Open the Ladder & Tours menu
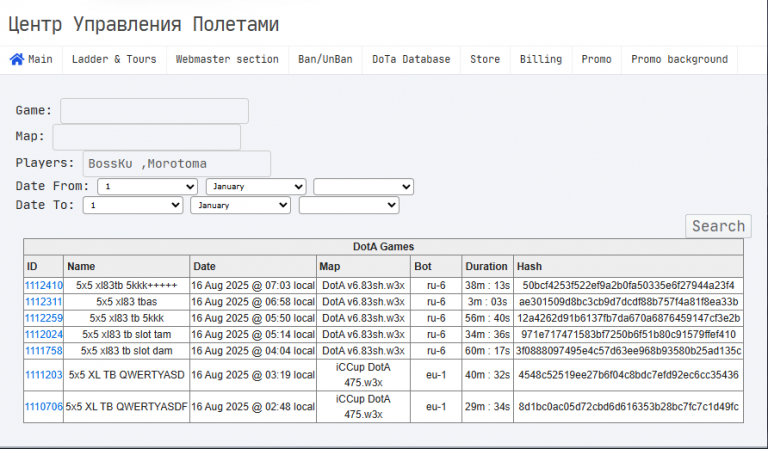The width and height of the screenshot is (768, 449). coord(114,59)
